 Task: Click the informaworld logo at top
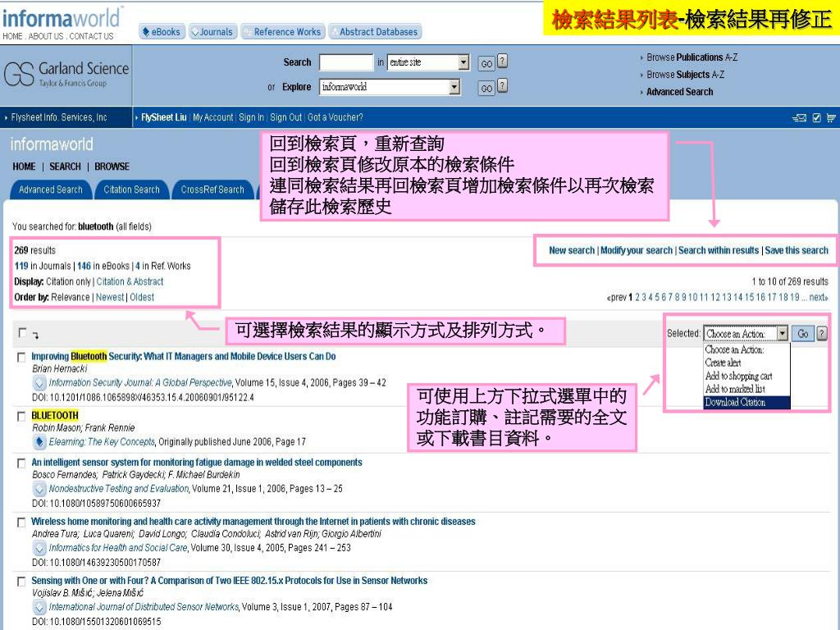click(x=62, y=19)
